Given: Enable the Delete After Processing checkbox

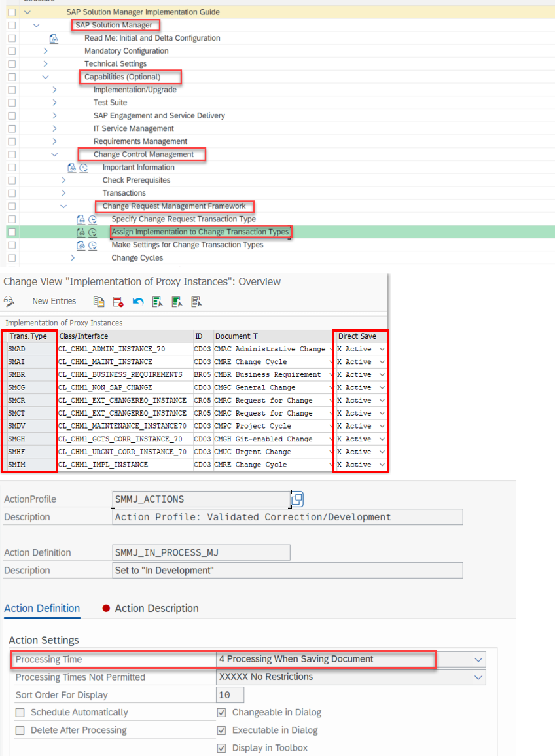Looking at the screenshot, I should click(20, 730).
